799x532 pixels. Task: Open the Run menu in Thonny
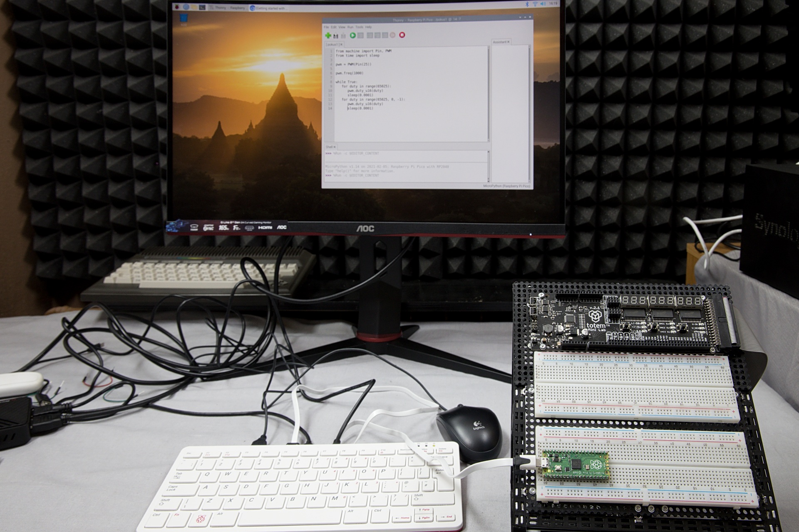[350, 27]
